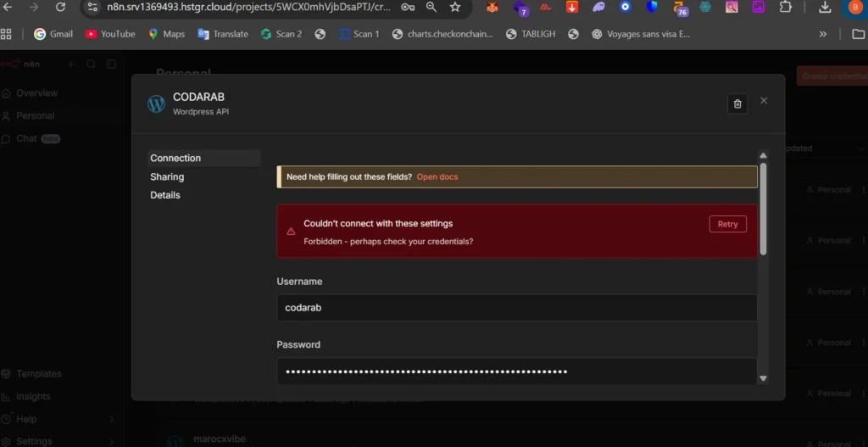The width and height of the screenshot is (868, 447).
Task: Open blue circle extension
Action: coord(625,7)
